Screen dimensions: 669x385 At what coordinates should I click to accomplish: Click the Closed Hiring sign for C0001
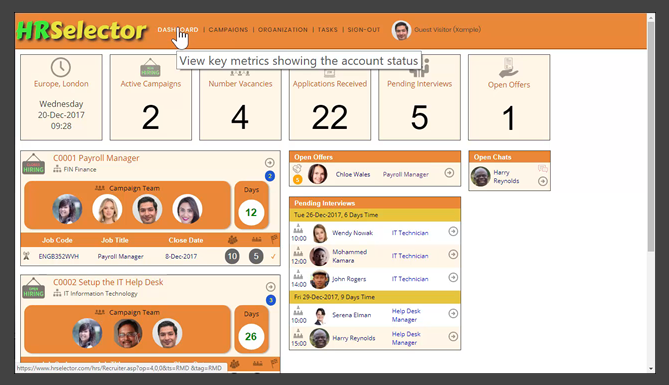pyautogui.click(x=33, y=164)
